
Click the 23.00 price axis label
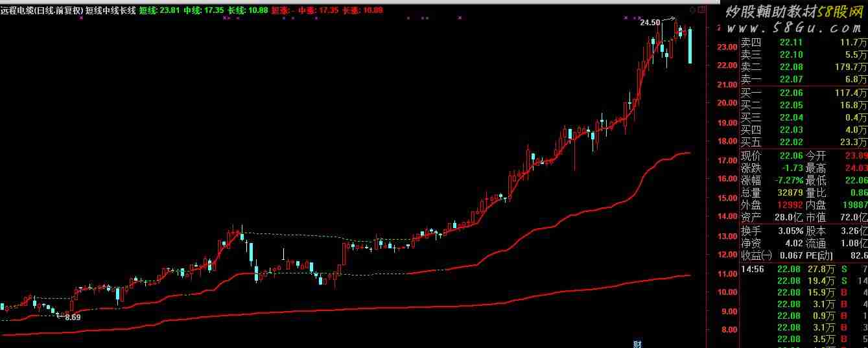[728, 47]
